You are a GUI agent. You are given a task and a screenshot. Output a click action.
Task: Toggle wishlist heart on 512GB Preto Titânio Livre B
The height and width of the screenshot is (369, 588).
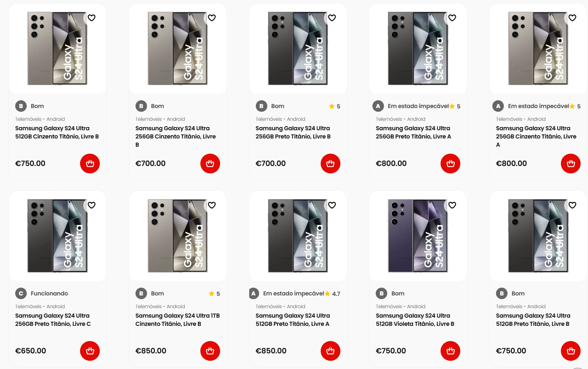click(572, 205)
